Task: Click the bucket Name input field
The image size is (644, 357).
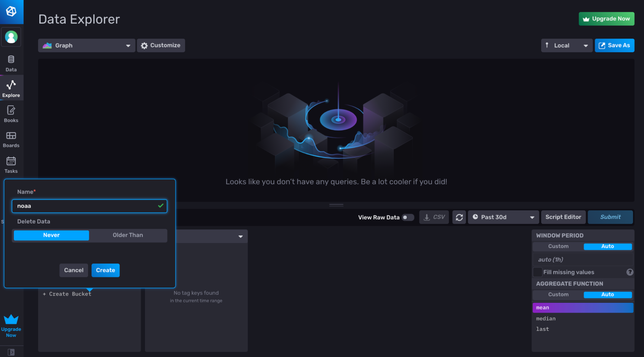Action: (90, 206)
